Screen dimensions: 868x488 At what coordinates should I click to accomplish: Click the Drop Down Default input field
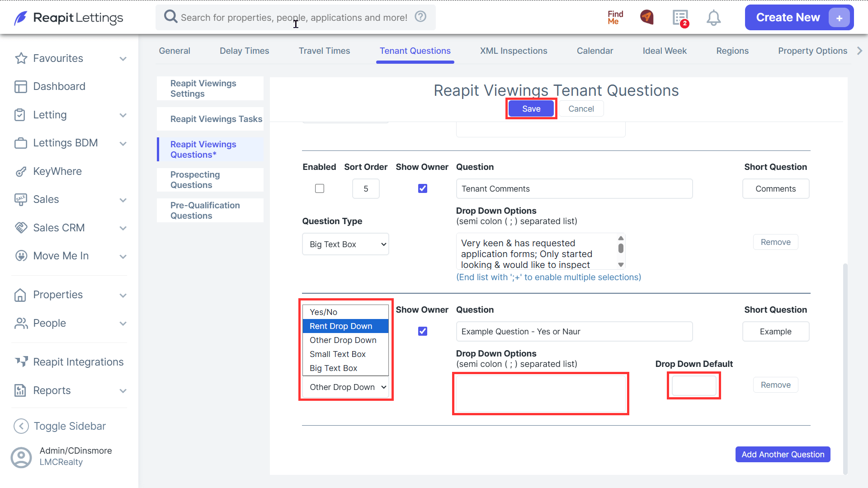(694, 385)
